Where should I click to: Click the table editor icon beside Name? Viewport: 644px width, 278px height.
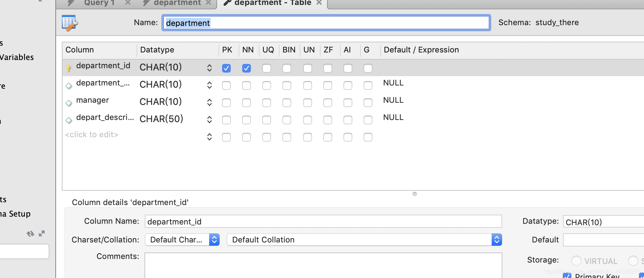pyautogui.click(x=70, y=23)
